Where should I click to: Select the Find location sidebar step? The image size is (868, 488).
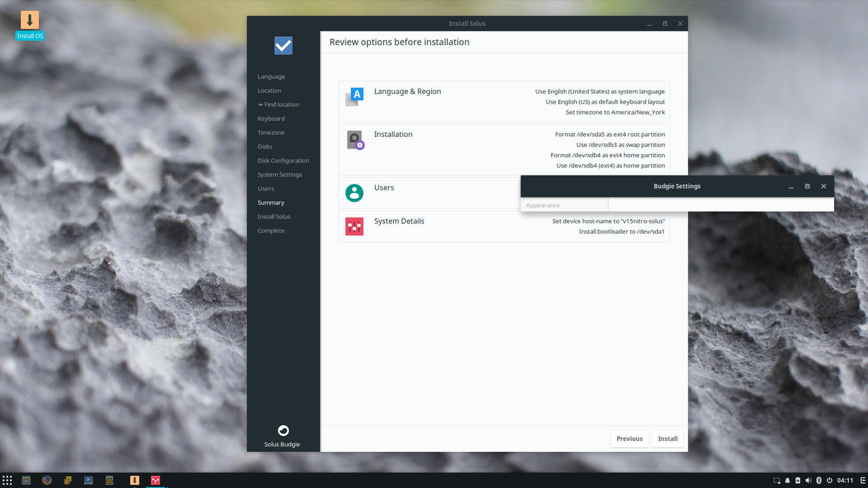pos(278,105)
